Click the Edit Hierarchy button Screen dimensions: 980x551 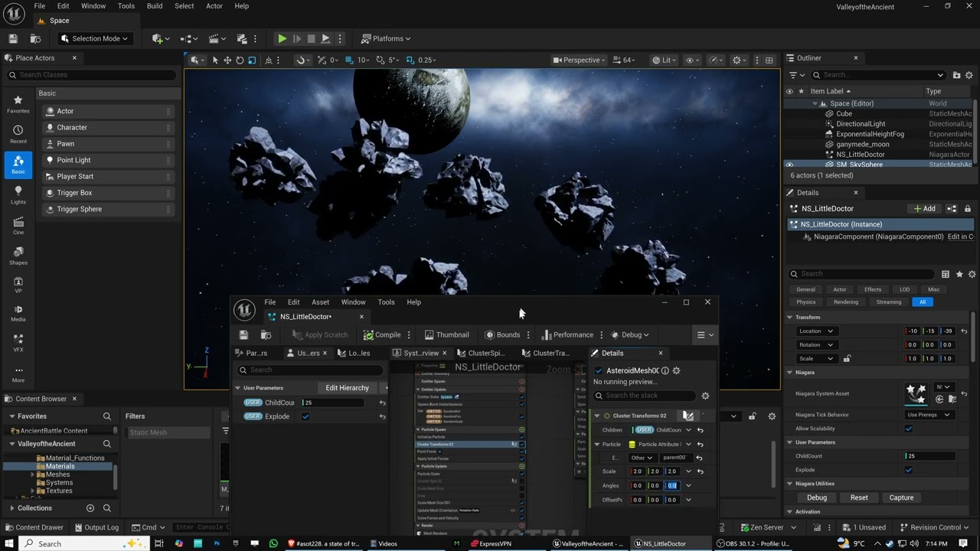tap(347, 388)
